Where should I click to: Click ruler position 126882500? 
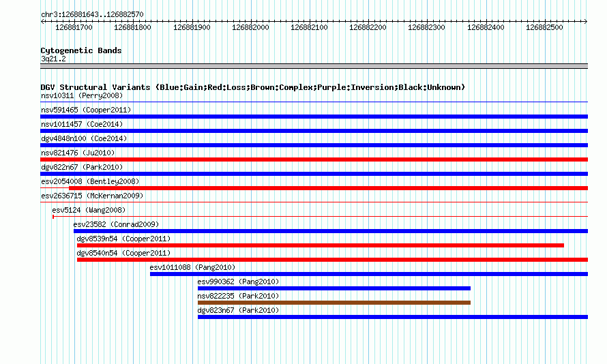(544, 27)
